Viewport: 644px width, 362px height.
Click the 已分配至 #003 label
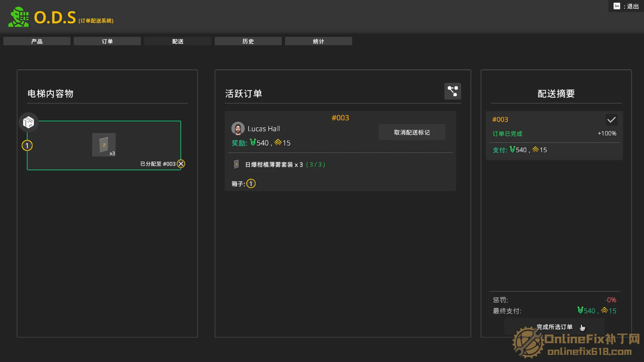point(158,164)
